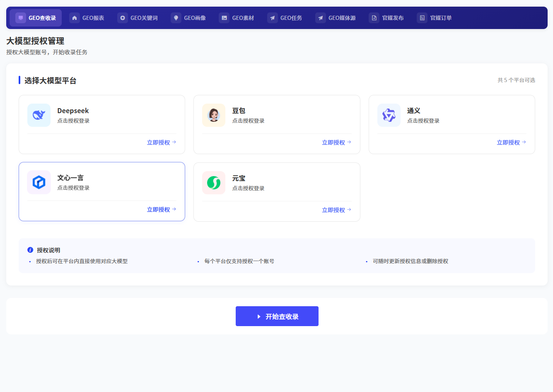Click the plus icon beside GEO关键词
Image resolution: width=553 pixels, height=392 pixels.
coord(123,18)
